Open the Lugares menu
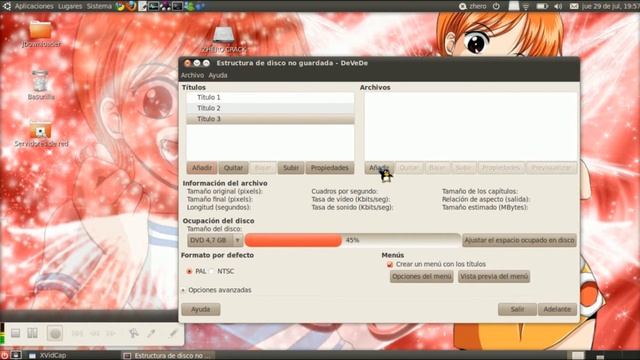This screenshot has height=360, width=640. (x=70, y=6)
